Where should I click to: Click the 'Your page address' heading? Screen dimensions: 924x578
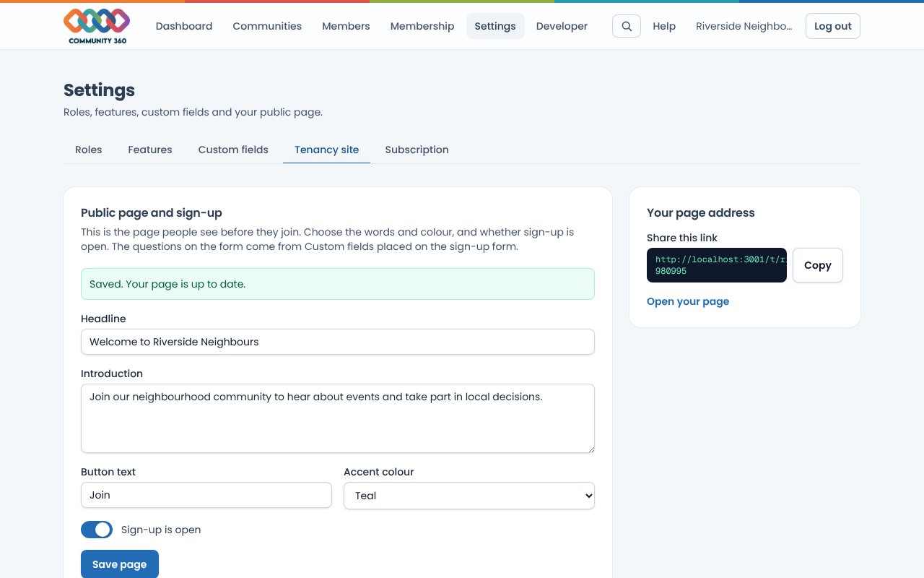click(x=701, y=212)
